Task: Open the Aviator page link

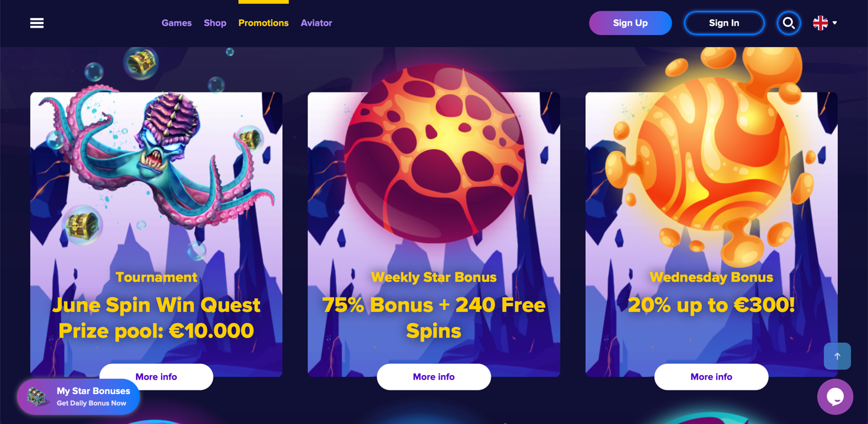Action: 316,23
